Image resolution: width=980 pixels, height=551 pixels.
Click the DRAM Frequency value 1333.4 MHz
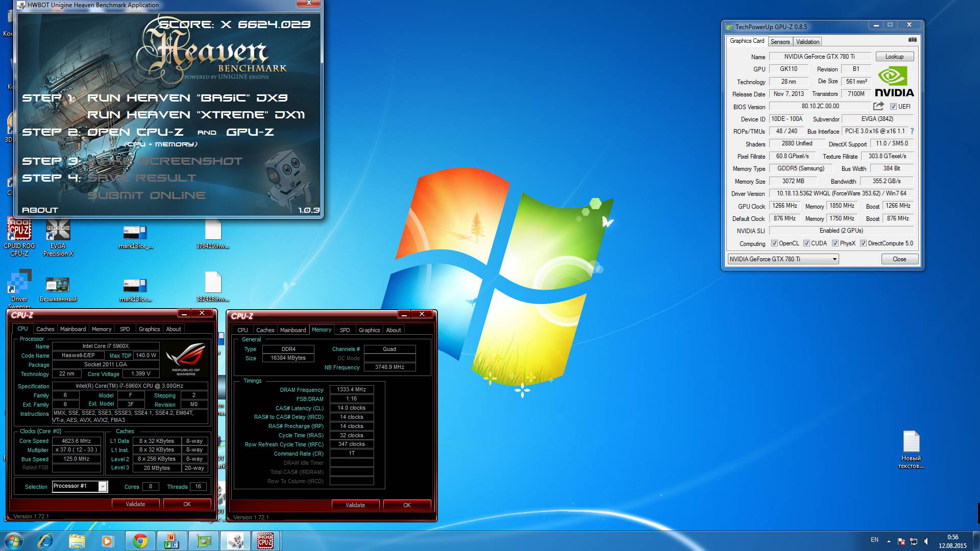click(x=351, y=389)
